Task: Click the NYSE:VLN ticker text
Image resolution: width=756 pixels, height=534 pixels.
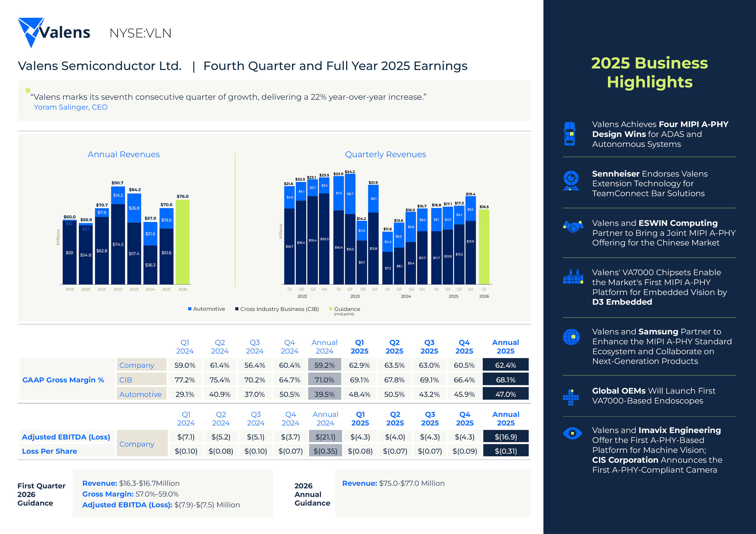Action: pos(140,33)
